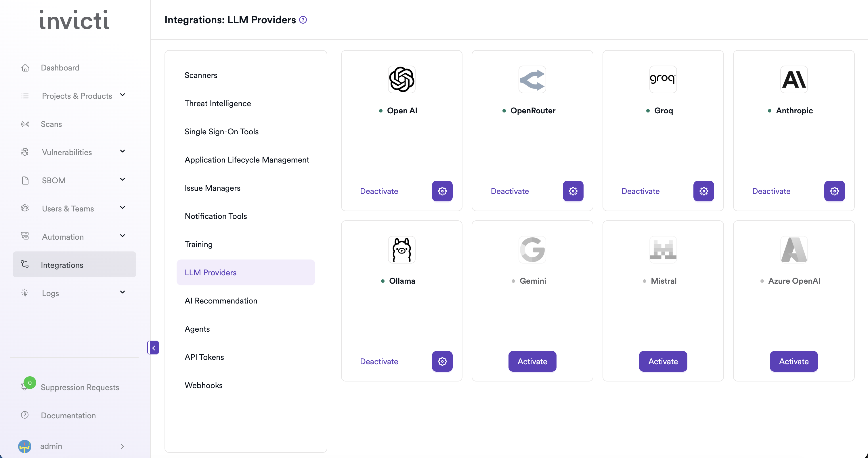This screenshot has height=458, width=868.
Task: Deactivate the OpenRouter integration
Action: [x=509, y=191]
